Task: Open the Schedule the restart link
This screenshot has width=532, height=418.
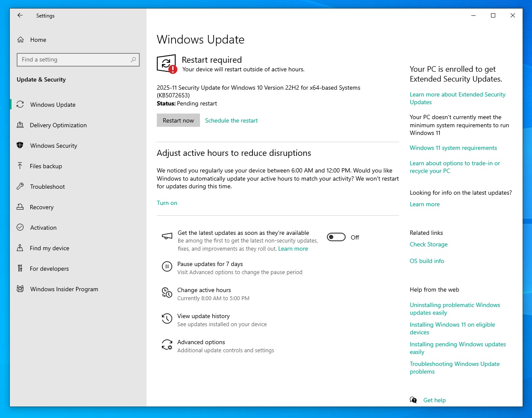Action: point(231,120)
